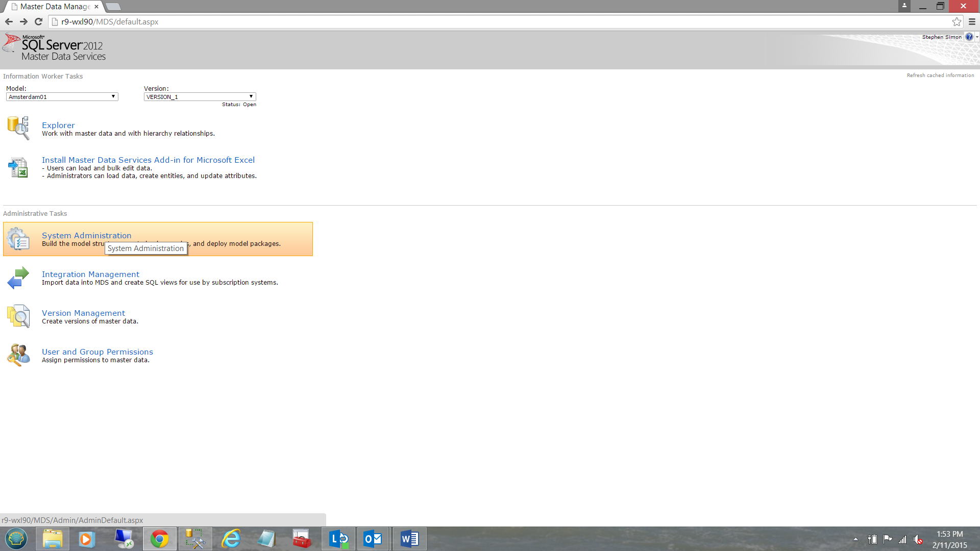Screen dimensions: 980x551
Task: Open Outlook from the taskbar
Action: [373, 539]
